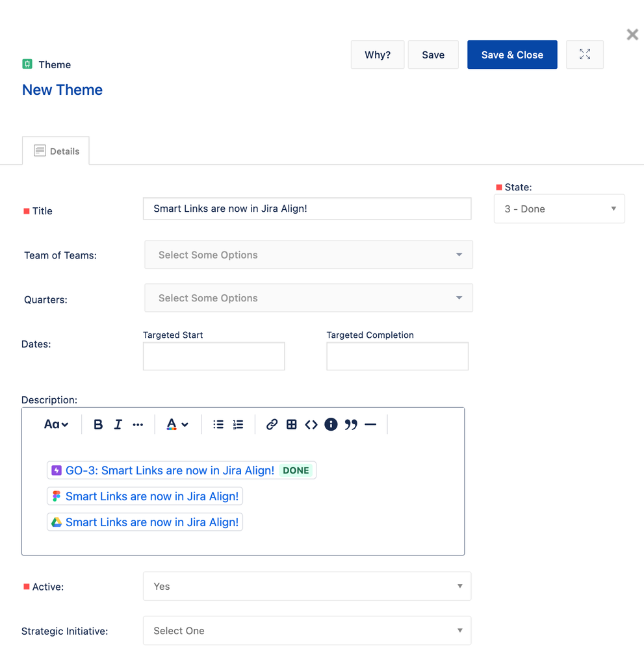The height and width of the screenshot is (649, 644).
Task: Insert a horizontal divider rule
Action: pyautogui.click(x=370, y=424)
